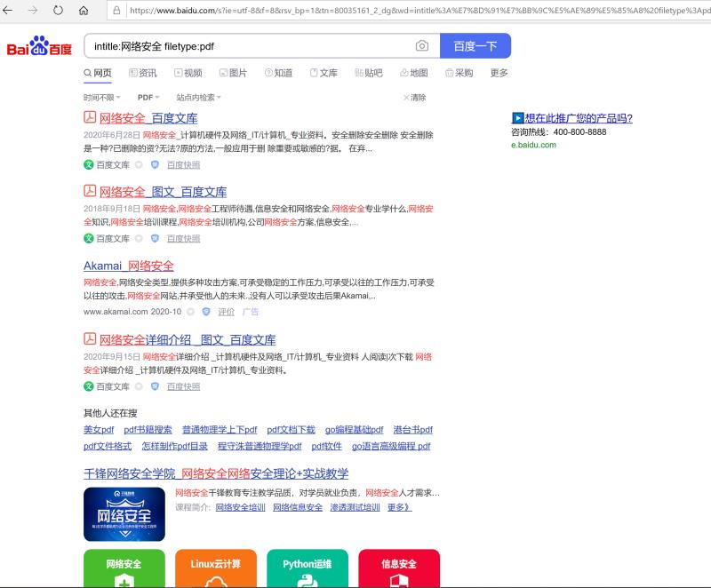Switch to the 贴吧 tab

point(369,73)
